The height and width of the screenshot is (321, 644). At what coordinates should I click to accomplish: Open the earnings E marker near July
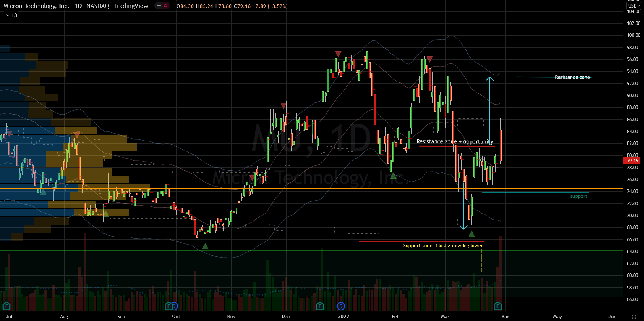(x=6, y=306)
